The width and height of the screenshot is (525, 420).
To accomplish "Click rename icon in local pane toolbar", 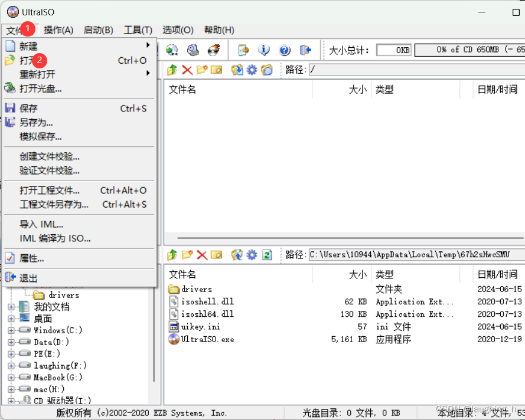I will [x=216, y=255].
